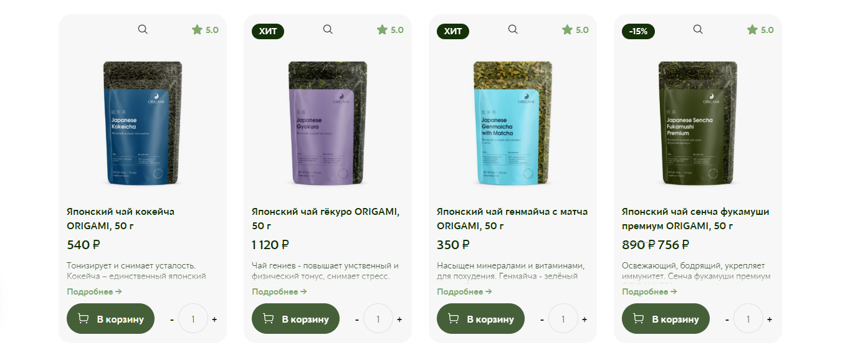Increase quantity of Kokeicha tea with plus

click(x=214, y=319)
